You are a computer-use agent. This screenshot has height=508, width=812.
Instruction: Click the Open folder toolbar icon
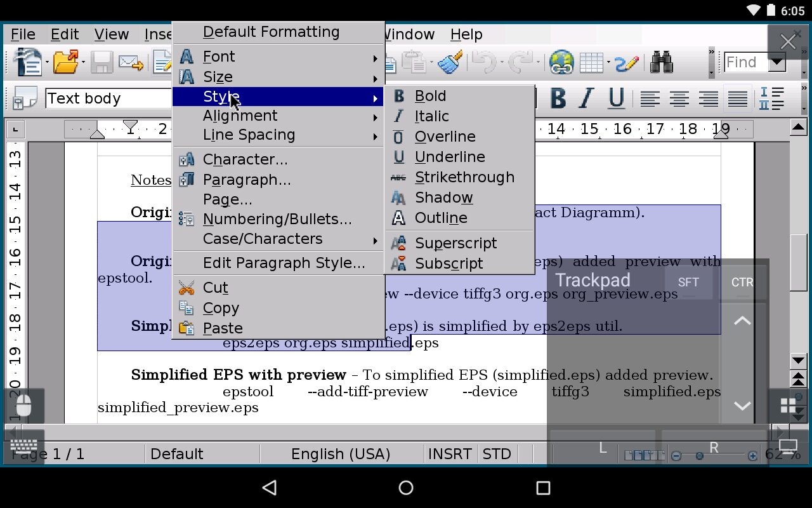65,62
